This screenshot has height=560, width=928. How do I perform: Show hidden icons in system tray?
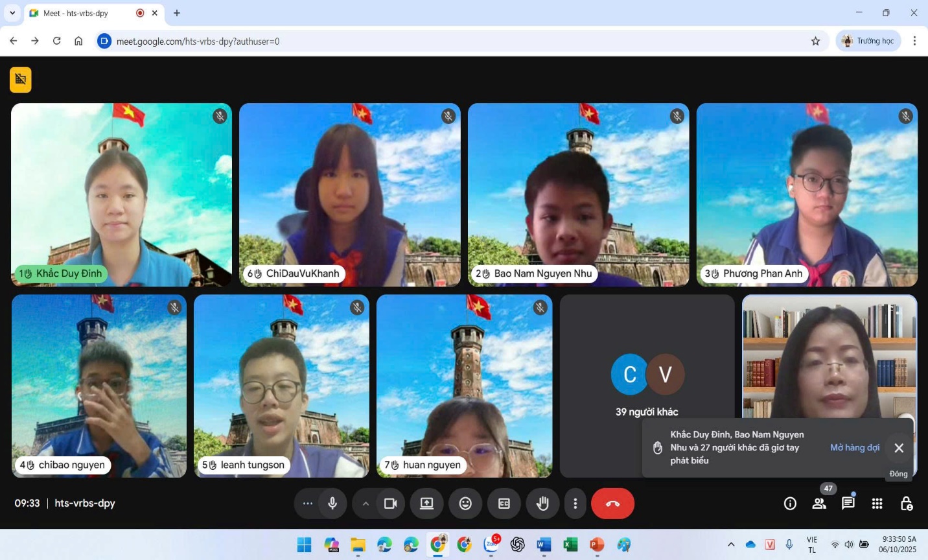731,544
